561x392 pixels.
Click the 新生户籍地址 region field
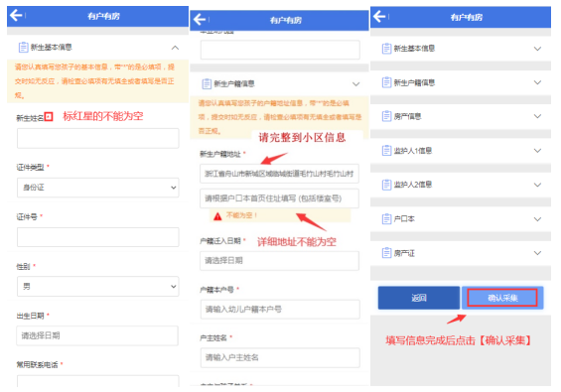279,174
